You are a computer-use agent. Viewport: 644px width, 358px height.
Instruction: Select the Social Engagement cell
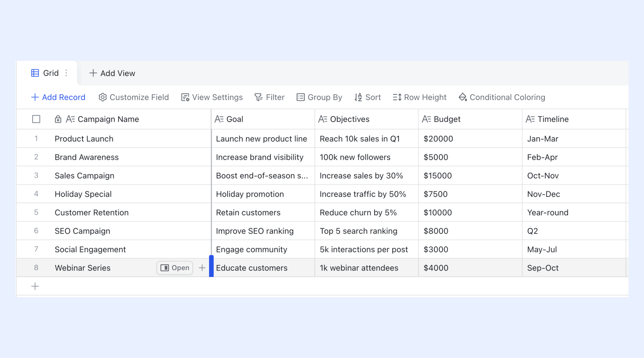(x=130, y=250)
